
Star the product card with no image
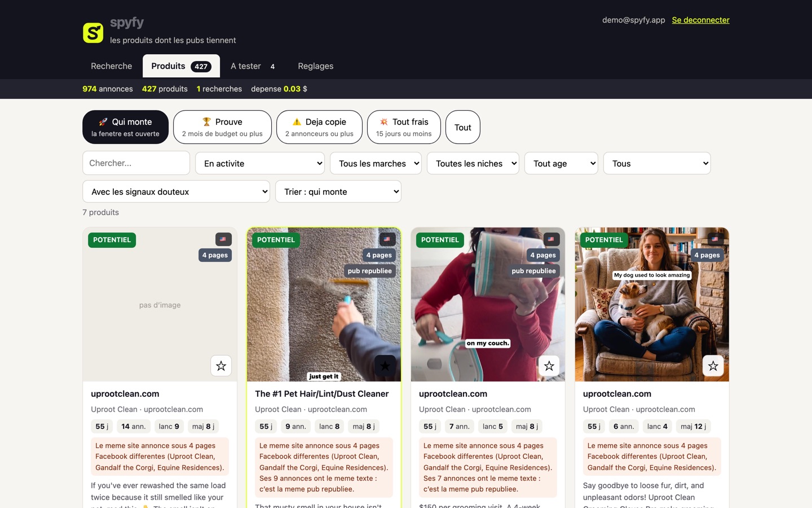point(221,366)
